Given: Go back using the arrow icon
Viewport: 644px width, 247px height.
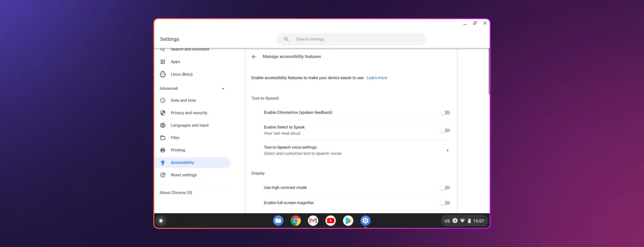Looking at the screenshot, I should pos(254,57).
